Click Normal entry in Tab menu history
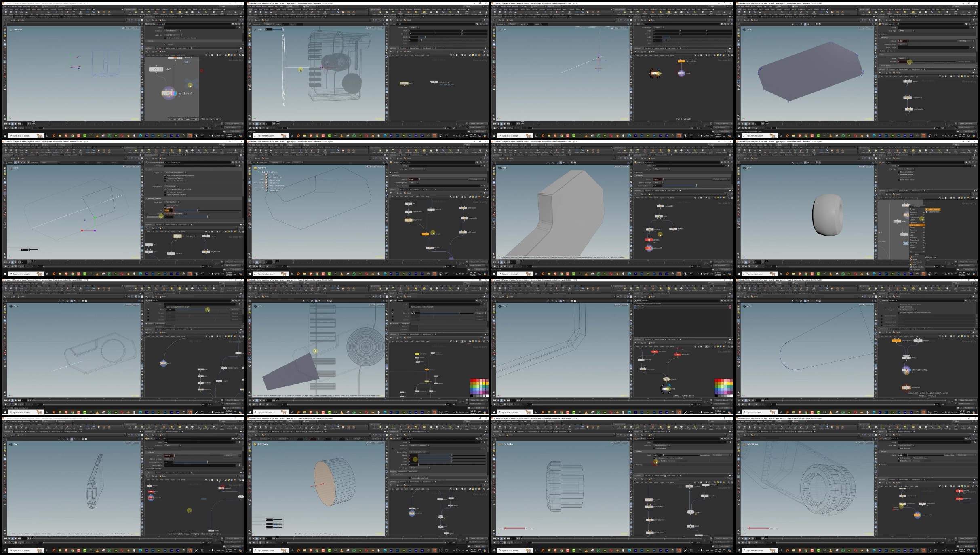The height and width of the screenshot is (555, 980). point(915,257)
